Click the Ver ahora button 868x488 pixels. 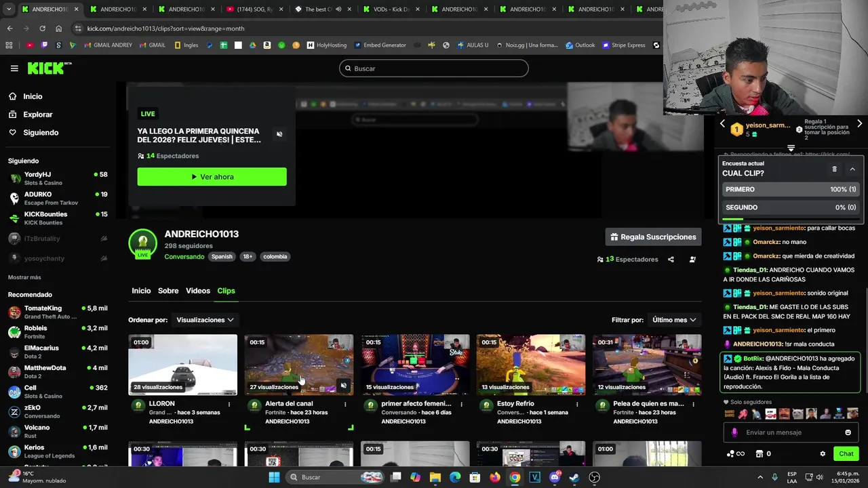coord(212,177)
